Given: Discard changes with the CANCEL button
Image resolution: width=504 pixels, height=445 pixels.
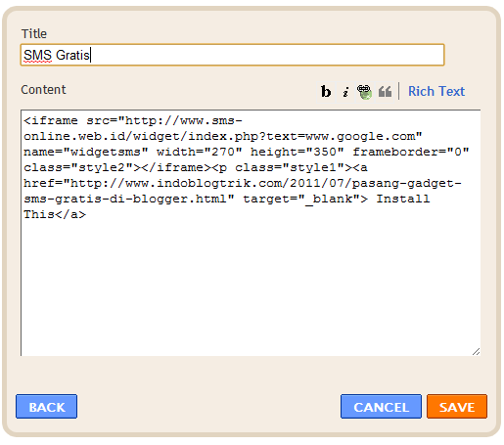Looking at the screenshot, I should tap(381, 407).
